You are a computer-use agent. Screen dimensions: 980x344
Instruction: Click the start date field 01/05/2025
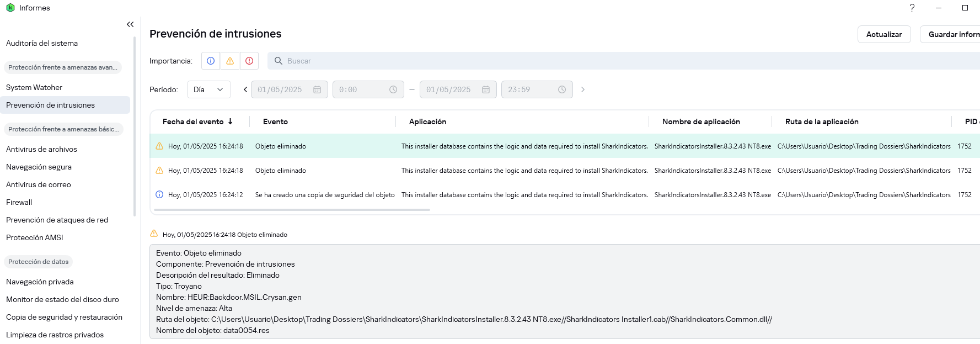point(290,89)
